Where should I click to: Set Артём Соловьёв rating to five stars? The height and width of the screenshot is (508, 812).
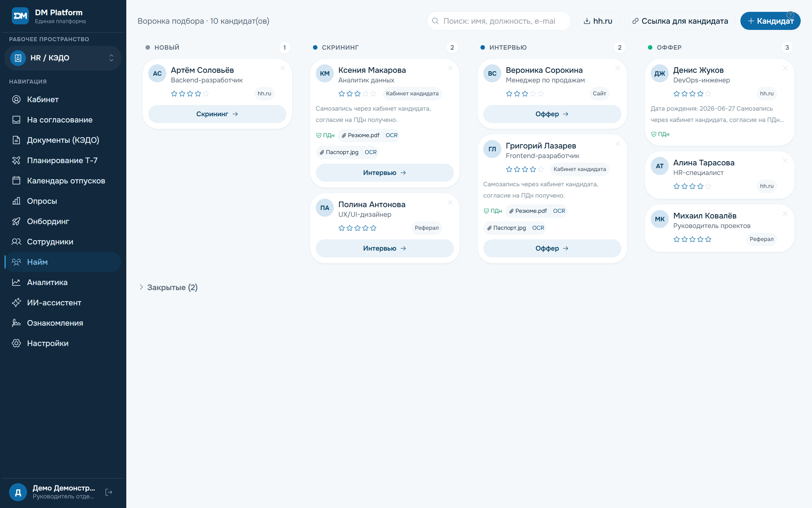point(206,94)
